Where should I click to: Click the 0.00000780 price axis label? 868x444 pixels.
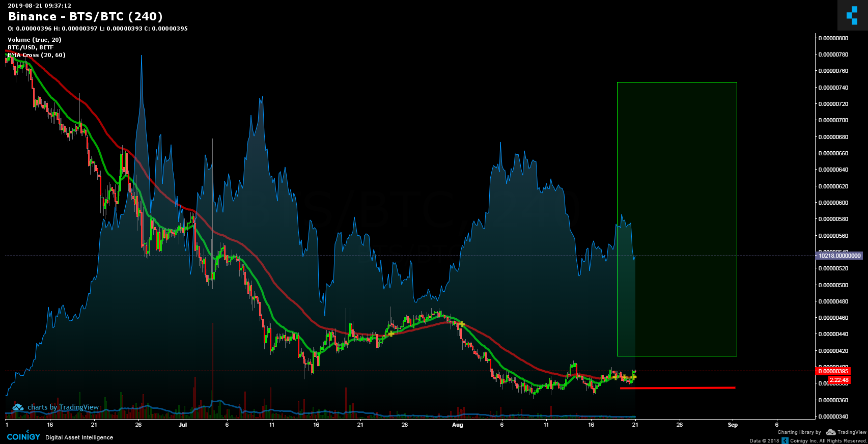[x=833, y=54]
